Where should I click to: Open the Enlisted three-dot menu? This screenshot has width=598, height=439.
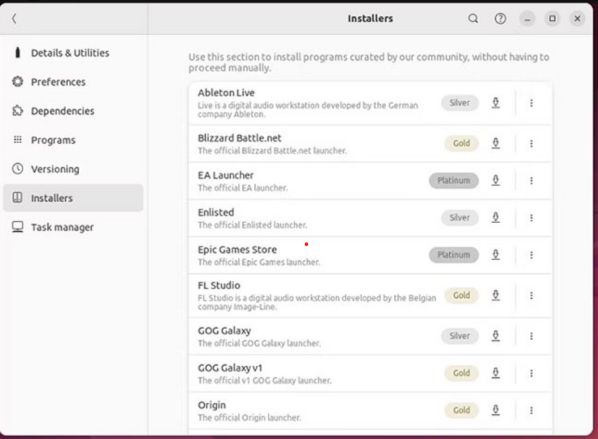[x=531, y=218]
